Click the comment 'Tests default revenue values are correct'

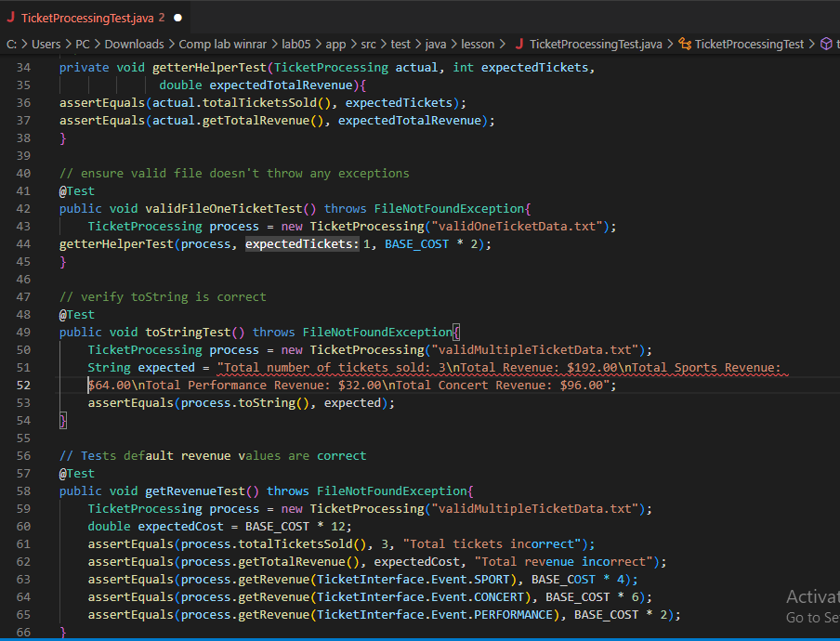pyautogui.click(x=213, y=456)
